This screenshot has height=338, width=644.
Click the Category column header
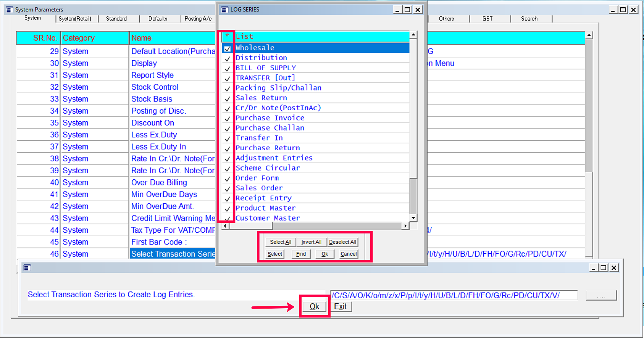95,38
